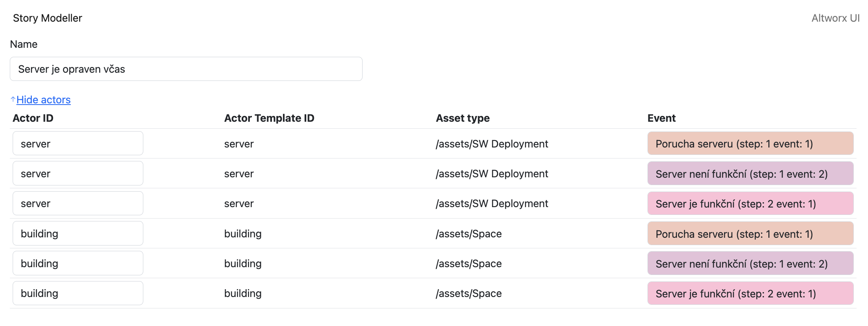
Task: Edit Actor ID in server row with Server není funkční
Action: 78,173
